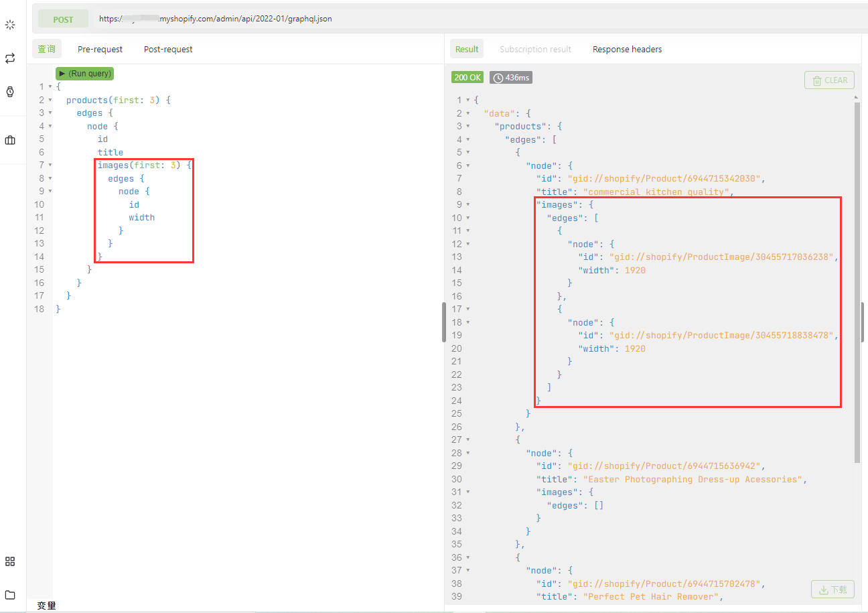This screenshot has height=613, width=868.
Task: Click the folder icon in sidebar
Action: tap(10, 595)
